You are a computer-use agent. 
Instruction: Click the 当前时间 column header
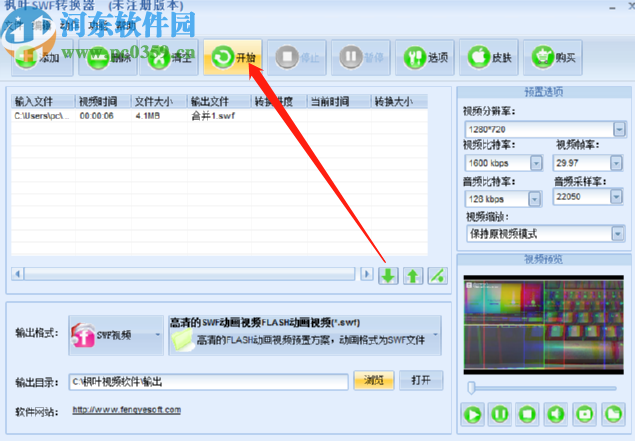point(339,101)
